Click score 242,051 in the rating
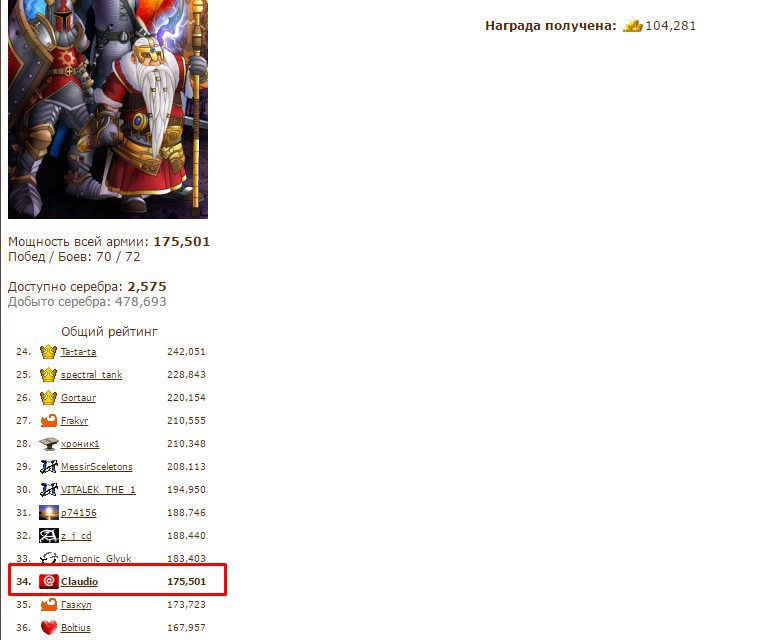771x640 pixels. click(186, 352)
